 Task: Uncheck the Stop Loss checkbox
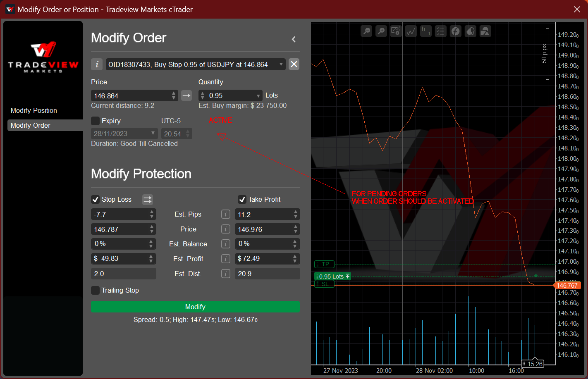[x=96, y=200]
